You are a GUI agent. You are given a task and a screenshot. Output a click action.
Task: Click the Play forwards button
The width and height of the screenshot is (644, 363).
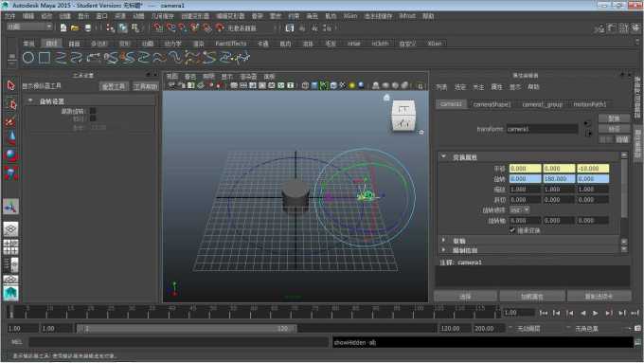point(595,314)
